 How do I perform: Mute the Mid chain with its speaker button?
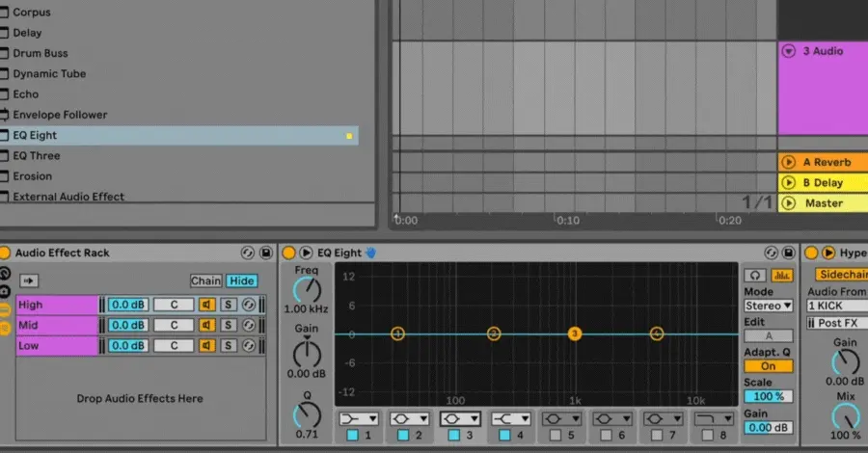click(x=207, y=325)
